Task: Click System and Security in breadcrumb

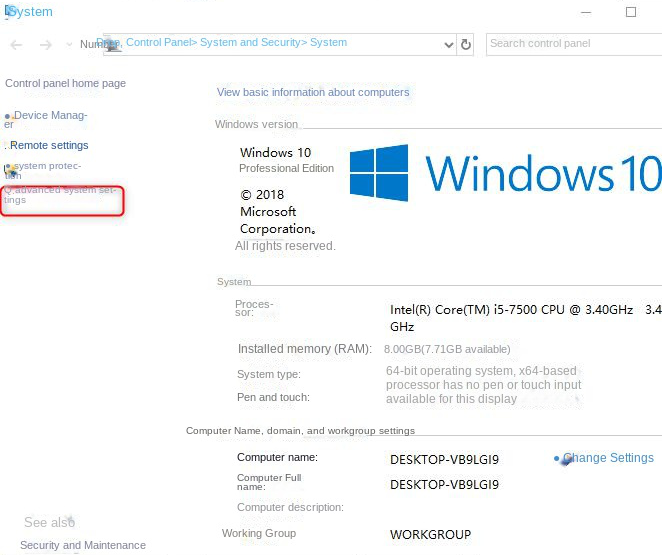Action: (250, 42)
